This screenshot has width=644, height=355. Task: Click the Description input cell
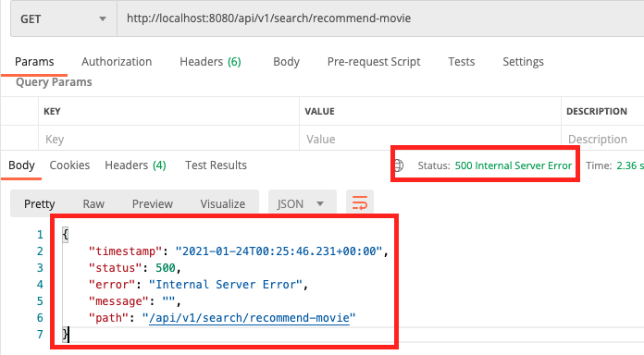602,139
